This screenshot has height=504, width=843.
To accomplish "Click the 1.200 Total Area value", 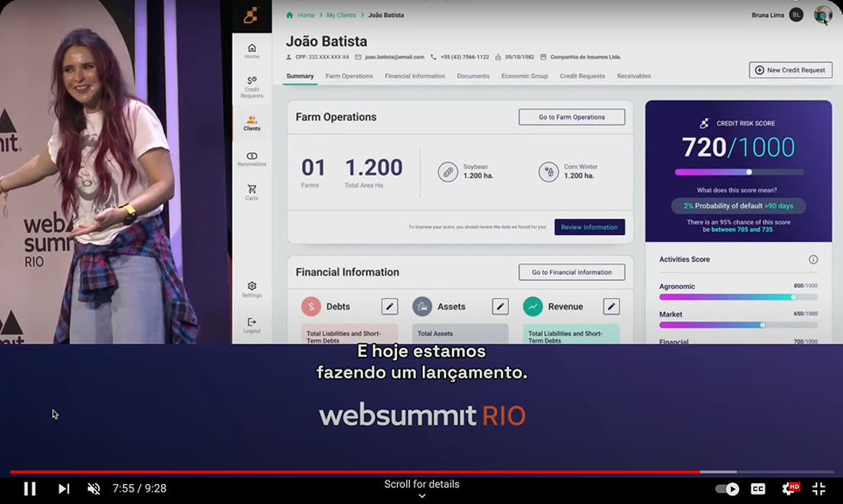I will click(x=374, y=168).
